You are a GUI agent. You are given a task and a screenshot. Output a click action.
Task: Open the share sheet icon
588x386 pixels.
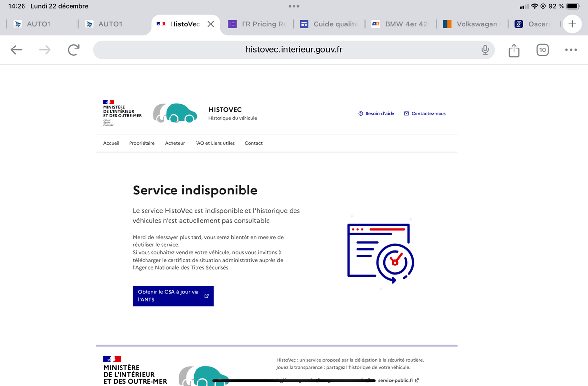(514, 50)
